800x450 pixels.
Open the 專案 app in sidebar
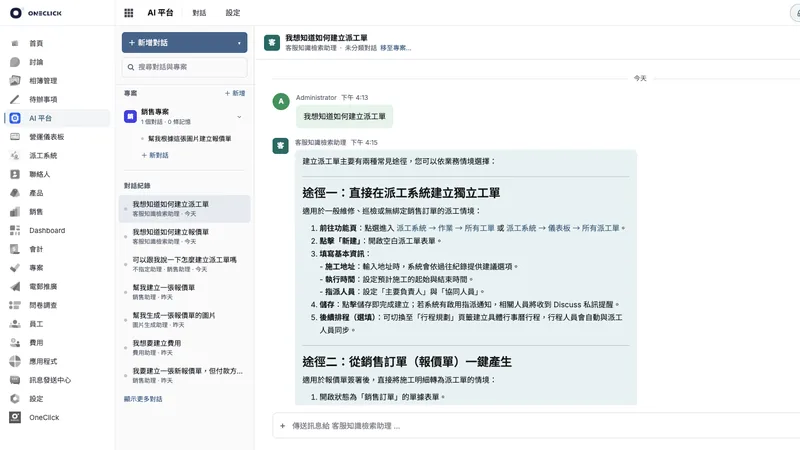pos(36,268)
